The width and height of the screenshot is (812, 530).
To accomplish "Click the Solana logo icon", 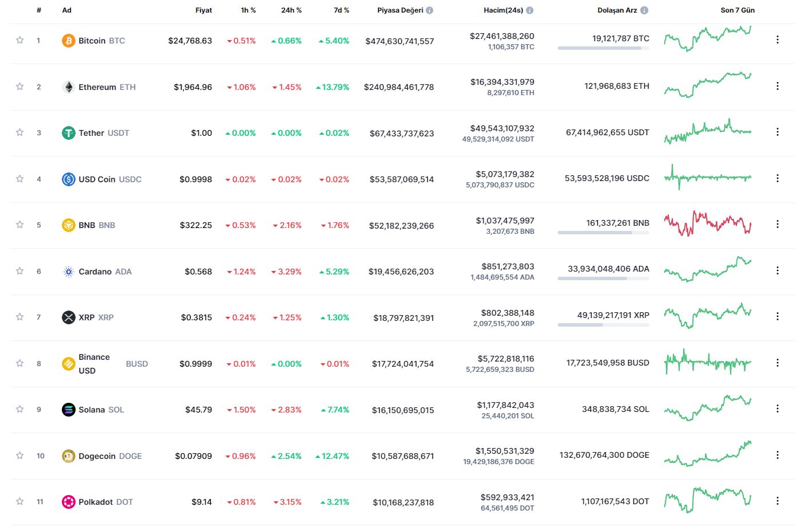I will (x=69, y=410).
